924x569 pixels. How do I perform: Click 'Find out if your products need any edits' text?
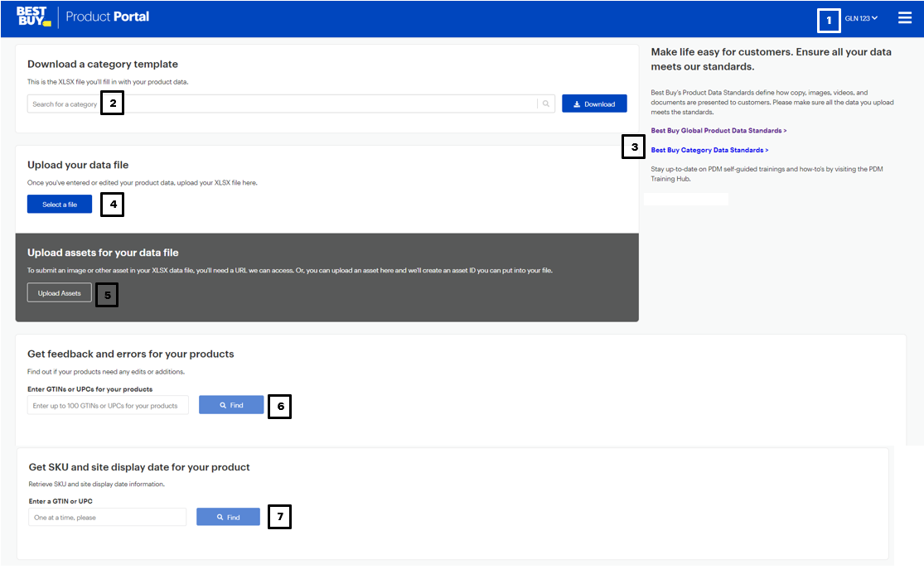coord(106,372)
